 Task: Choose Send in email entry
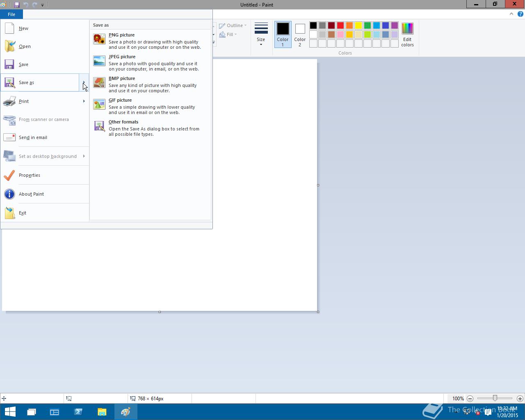[x=44, y=137]
